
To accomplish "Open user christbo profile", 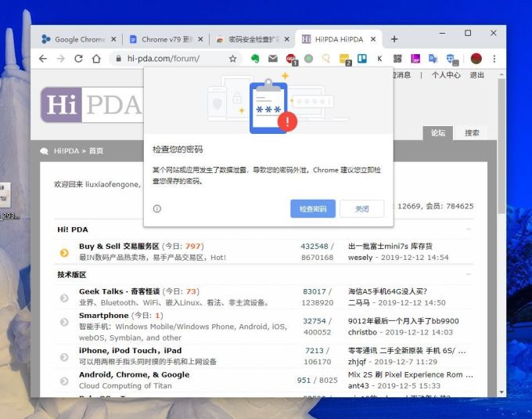I will tap(362, 332).
